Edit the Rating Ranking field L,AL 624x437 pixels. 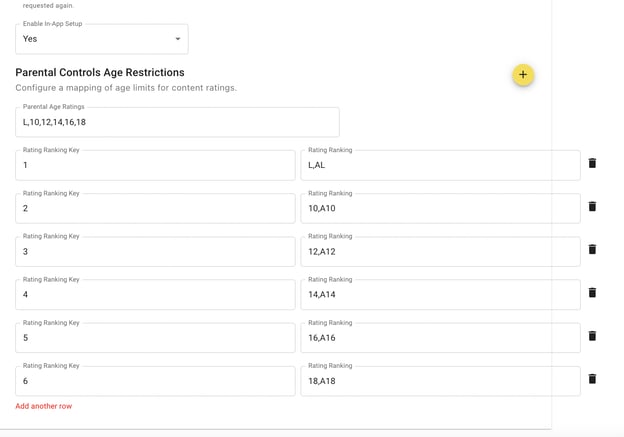click(440, 165)
